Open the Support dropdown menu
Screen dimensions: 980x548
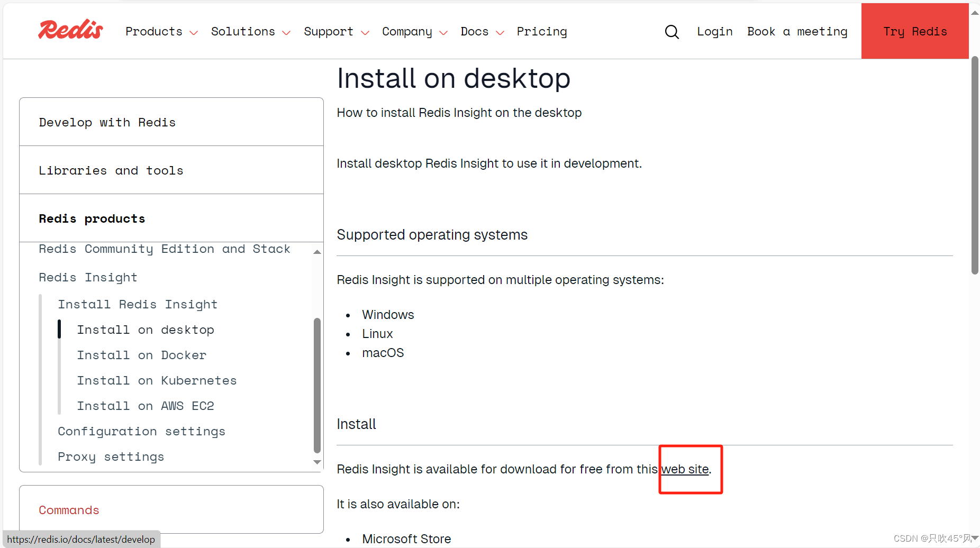pyautogui.click(x=337, y=32)
